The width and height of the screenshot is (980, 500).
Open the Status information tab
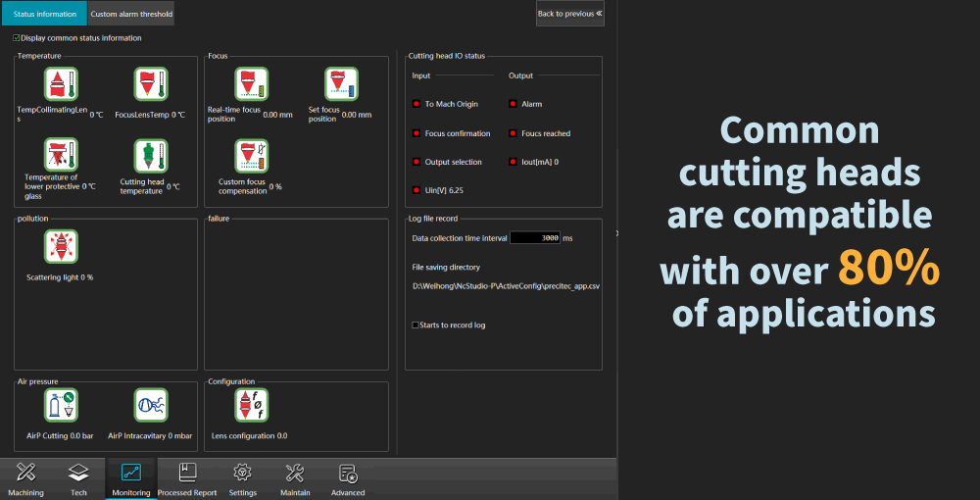44,14
